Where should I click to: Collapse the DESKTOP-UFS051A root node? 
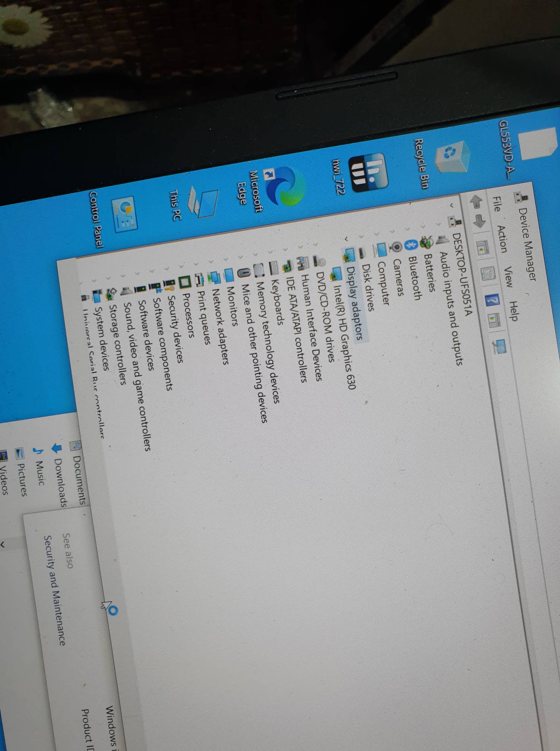(452, 205)
